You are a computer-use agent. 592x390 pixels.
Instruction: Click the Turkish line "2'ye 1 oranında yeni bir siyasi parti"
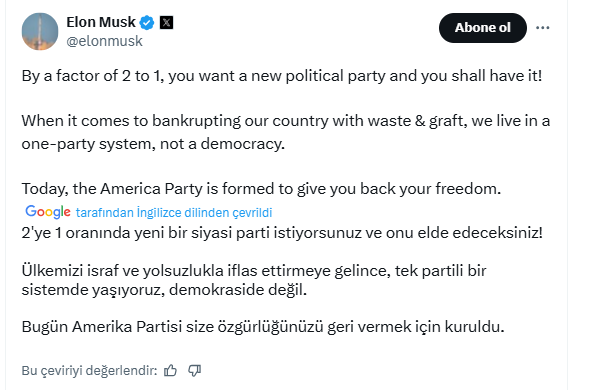[x=282, y=233]
